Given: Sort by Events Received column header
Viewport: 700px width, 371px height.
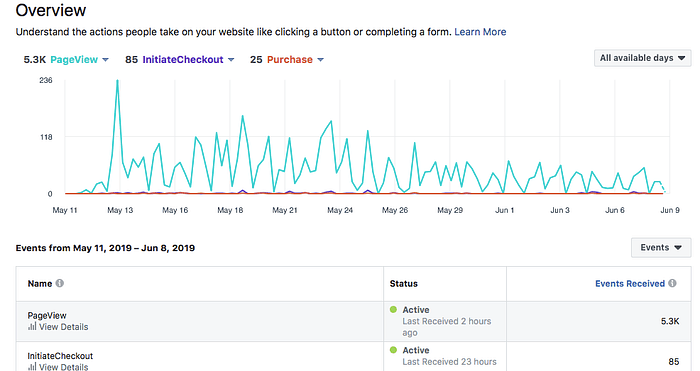Looking at the screenshot, I should [x=630, y=283].
